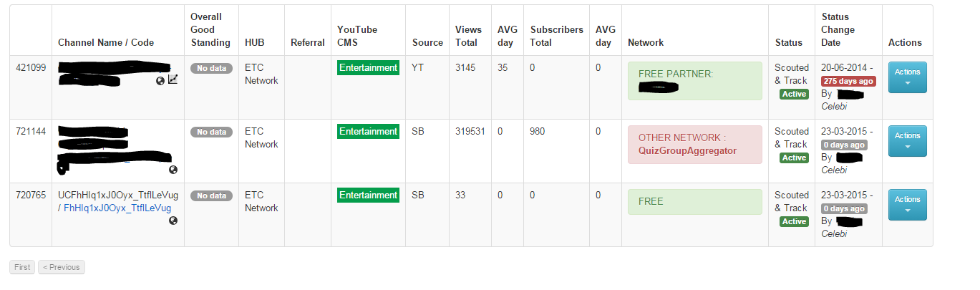Click the No data badge in row 421099
This screenshot has width=980, height=290.
[210, 68]
